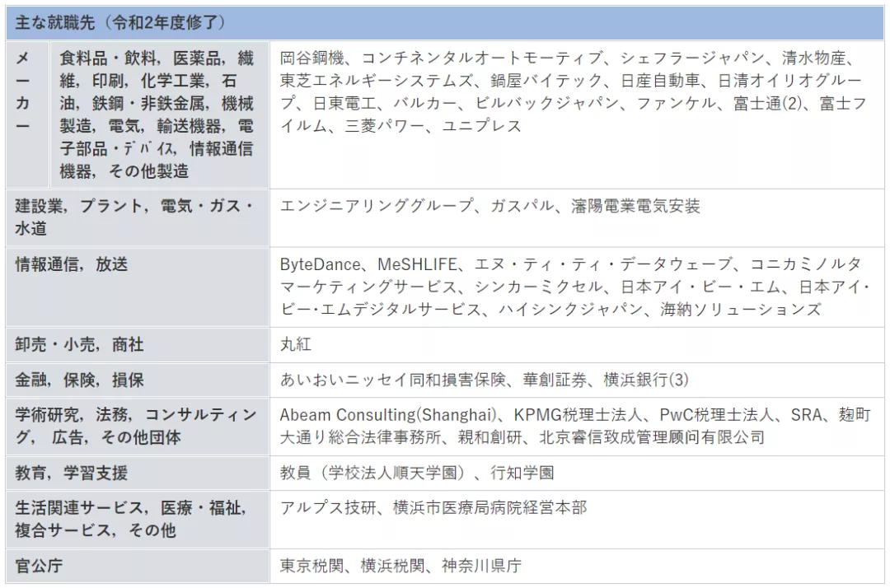This screenshot has width=890, height=588.
Task: Click the header 主な就職先（令和2年度修了）
Action: coord(445,23)
